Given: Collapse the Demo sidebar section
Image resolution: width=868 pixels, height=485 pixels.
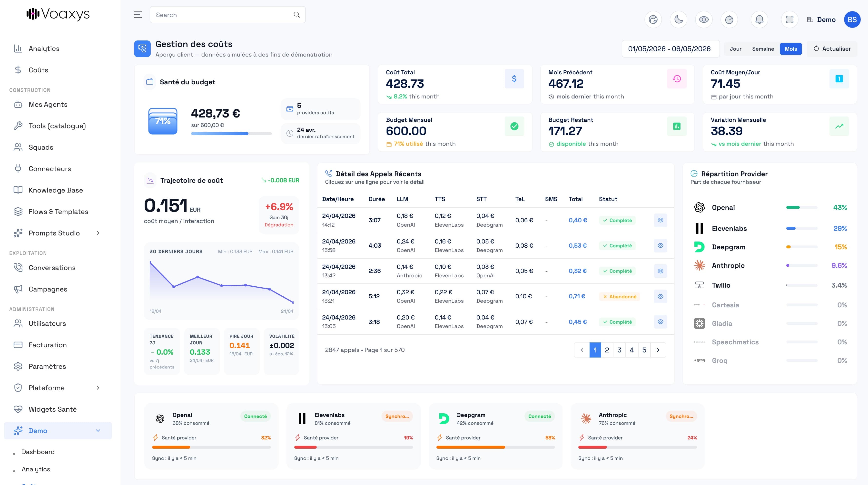Looking at the screenshot, I should point(98,430).
